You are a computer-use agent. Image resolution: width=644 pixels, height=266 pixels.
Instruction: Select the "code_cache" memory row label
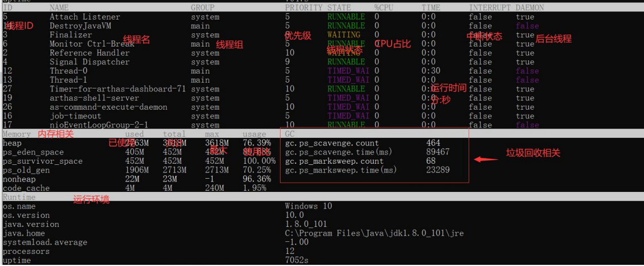point(26,188)
